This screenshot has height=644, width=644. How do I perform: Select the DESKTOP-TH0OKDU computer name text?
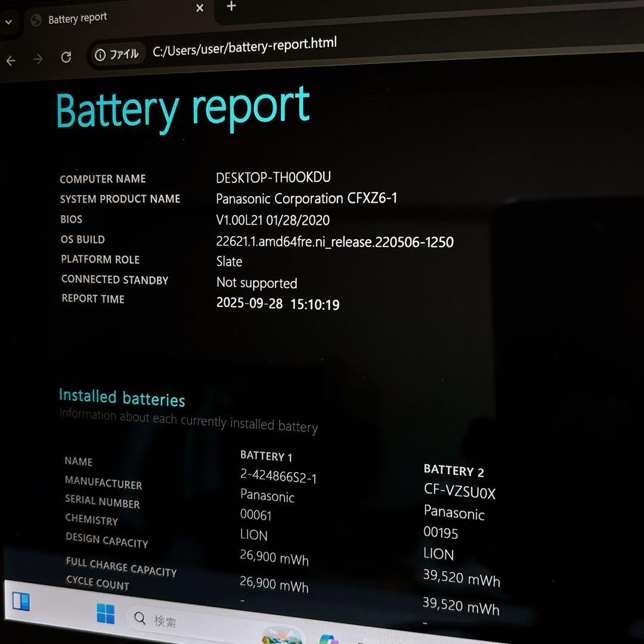(274, 177)
